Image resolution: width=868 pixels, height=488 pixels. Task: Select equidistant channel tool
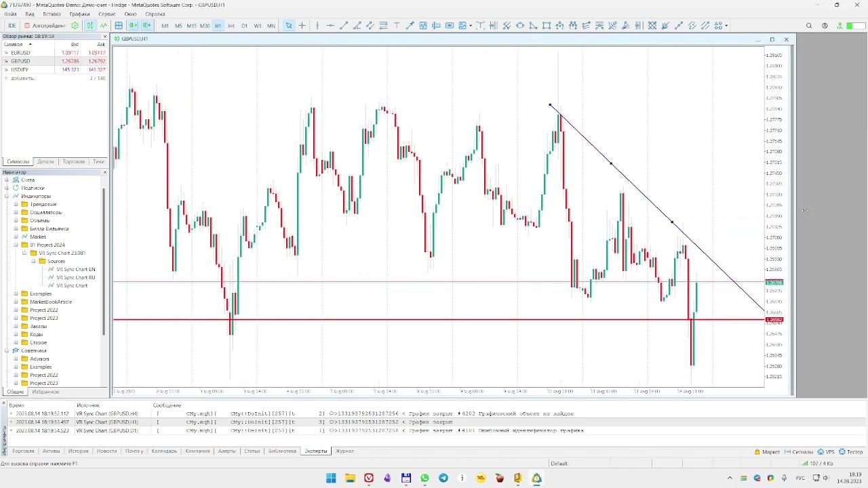[370, 26]
